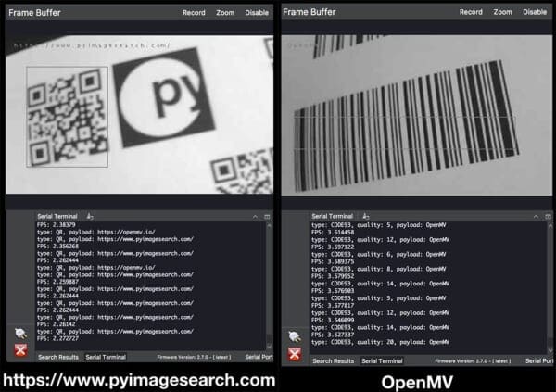This screenshot has width=556, height=392.
Task: Collapse the QR window's terminal panel with the chevron
Action: pos(255,215)
